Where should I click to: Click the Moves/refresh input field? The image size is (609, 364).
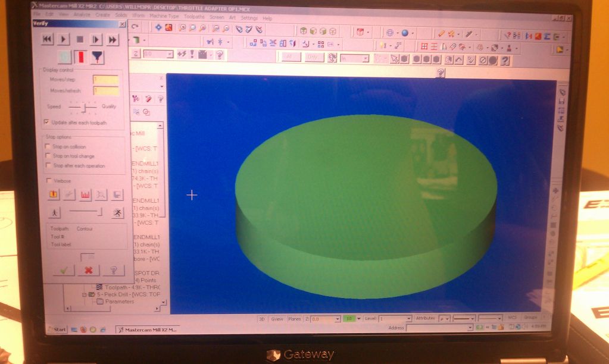click(105, 90)
